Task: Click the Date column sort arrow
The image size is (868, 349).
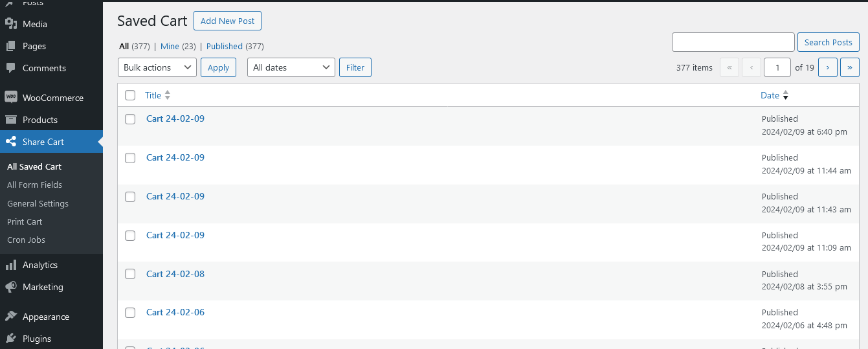Action: pos(786,95)
